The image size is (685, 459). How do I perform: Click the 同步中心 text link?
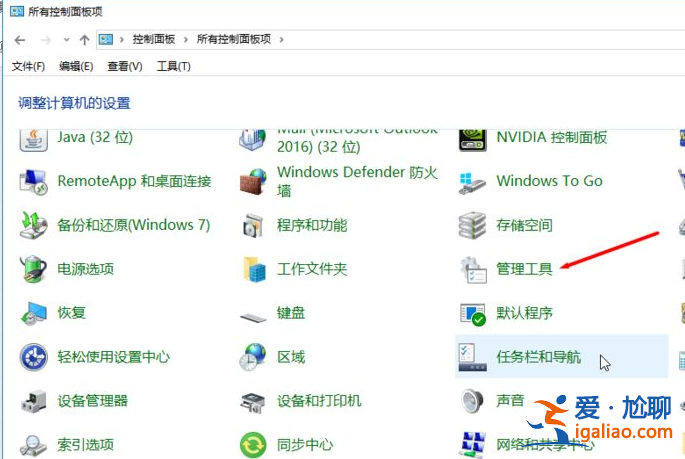click(305, 445)
